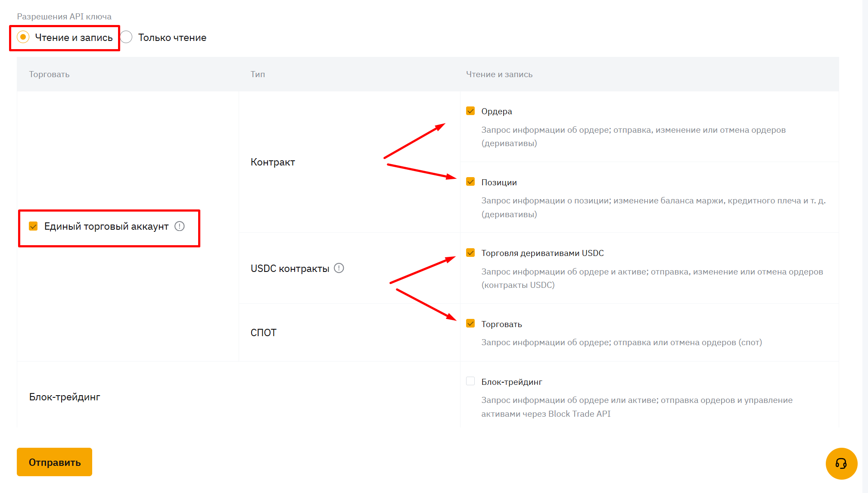Open the support headset chat icon
The width and height of the screenshot is (868, 493).
click(x=841, y=463)
